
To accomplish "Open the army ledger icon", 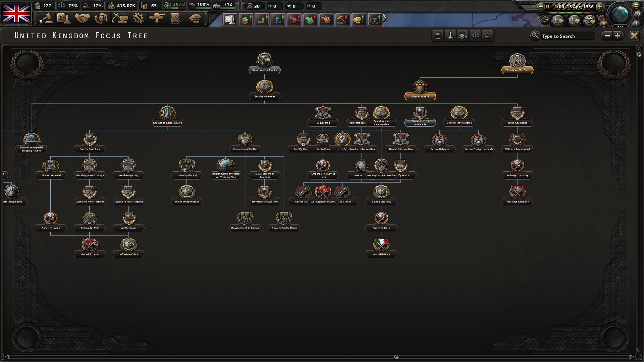I will pos(558,21).
